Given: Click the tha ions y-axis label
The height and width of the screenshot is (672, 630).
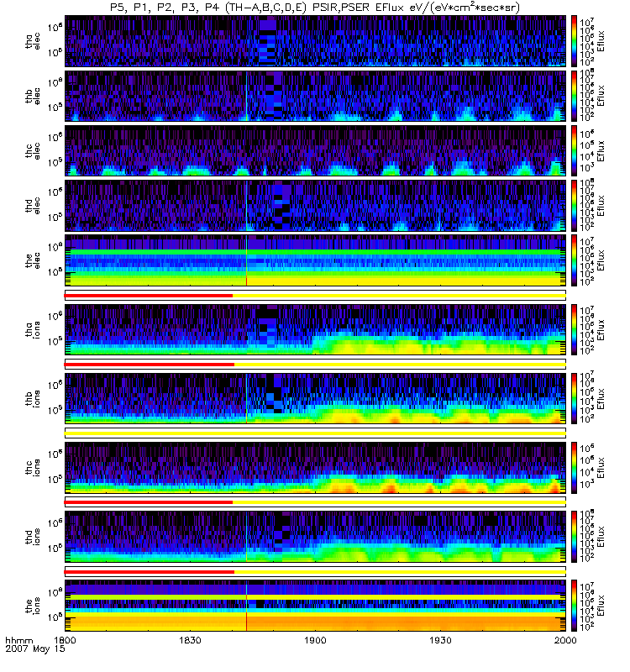Looking at the screenshot, I should coord(33,329).
